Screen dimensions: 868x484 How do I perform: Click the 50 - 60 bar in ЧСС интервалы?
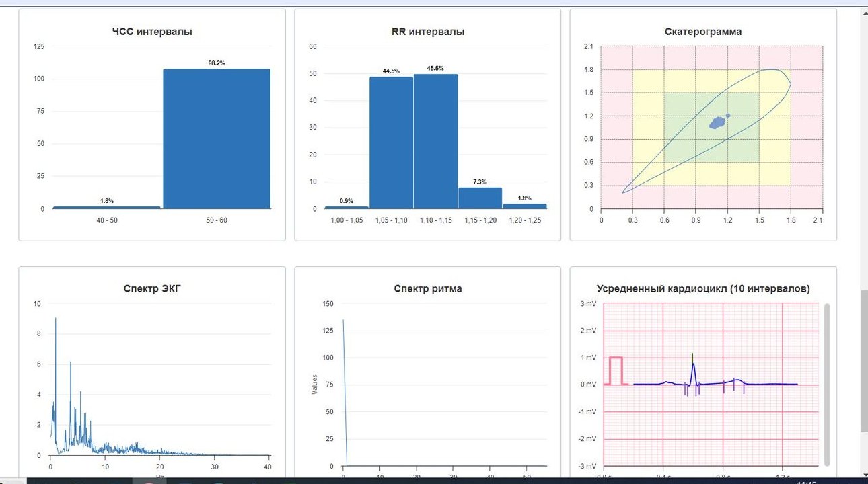tap(217, 138)
